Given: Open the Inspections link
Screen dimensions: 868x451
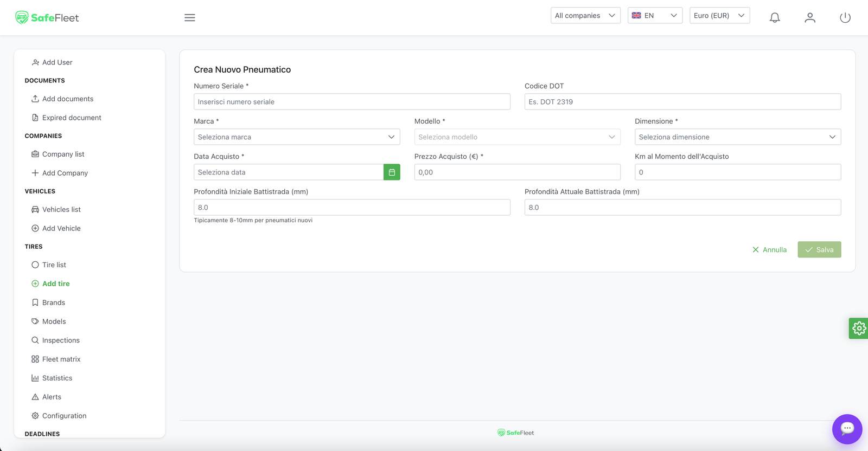Looking at the screenshot, I should click(x=61, y=340).
